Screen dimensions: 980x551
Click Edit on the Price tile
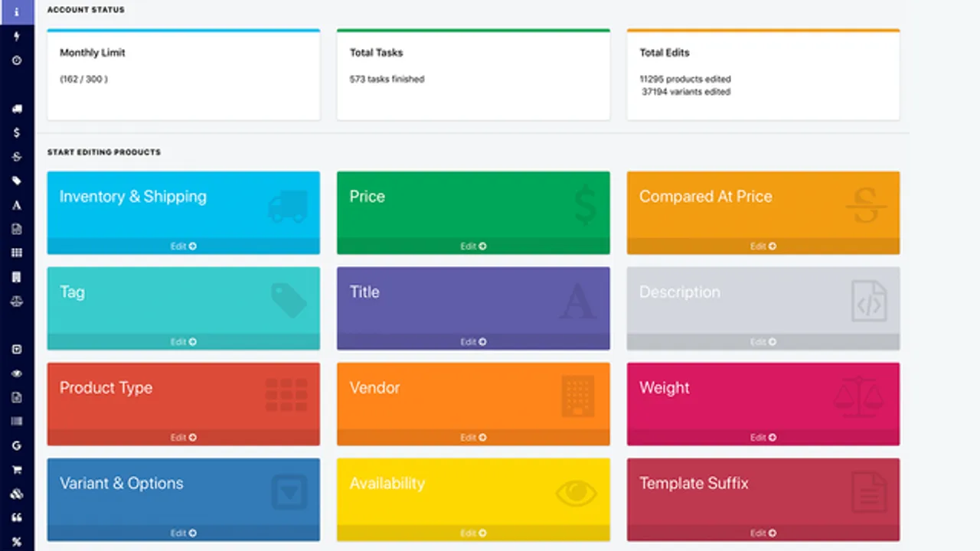coord(473,246)
